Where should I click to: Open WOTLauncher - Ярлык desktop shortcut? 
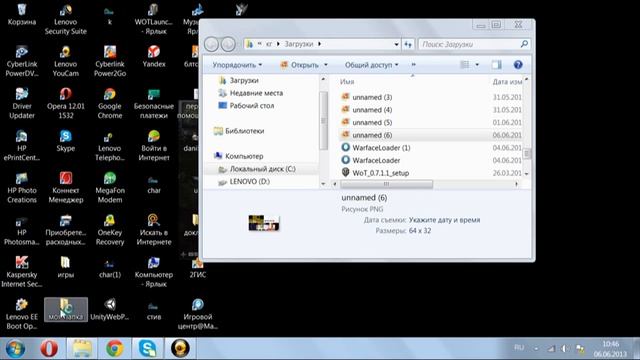coord(154,19)
